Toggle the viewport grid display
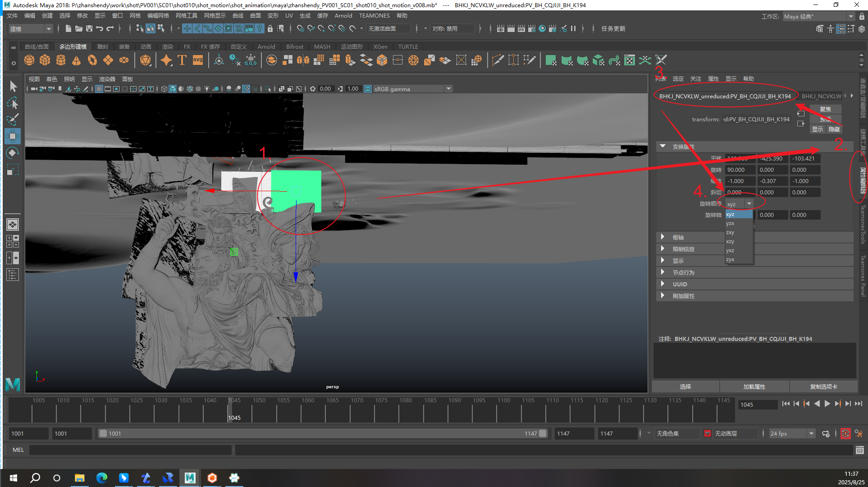 pyautogui.click(x=99, y=89)
